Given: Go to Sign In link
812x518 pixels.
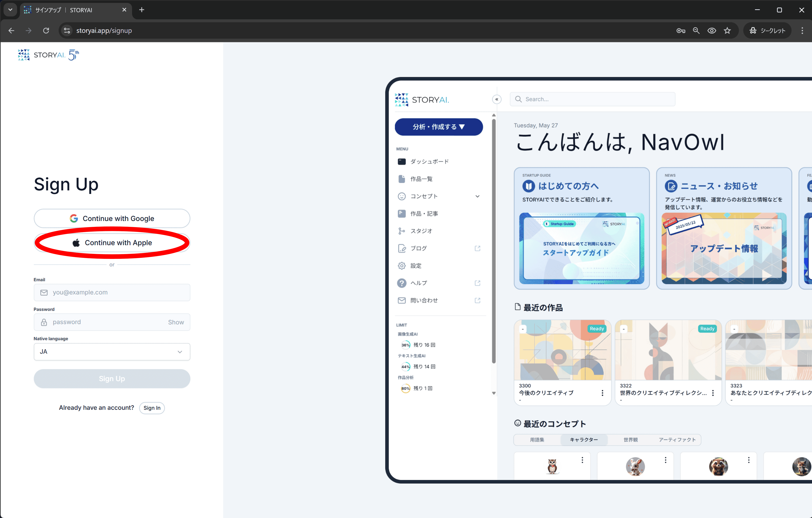Looking at the screenshot, I should click(152, 408).
